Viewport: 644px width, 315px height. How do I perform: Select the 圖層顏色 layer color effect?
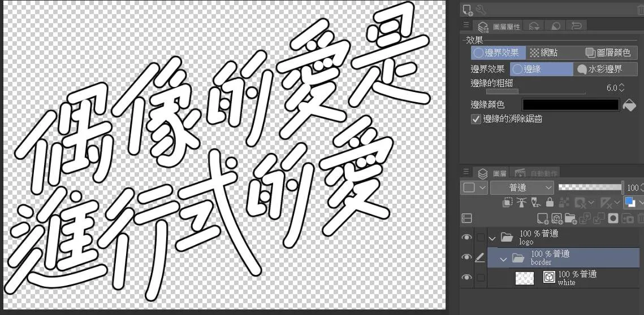[x=608, y=53]
